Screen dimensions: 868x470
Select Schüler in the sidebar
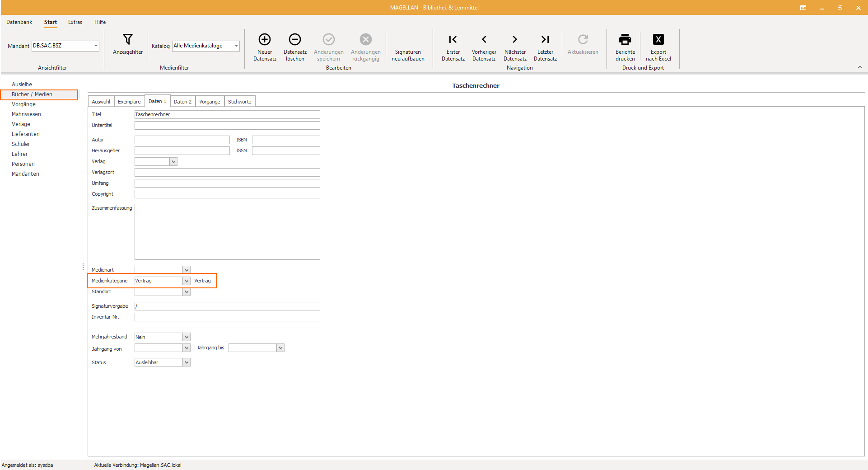point(21,144)
